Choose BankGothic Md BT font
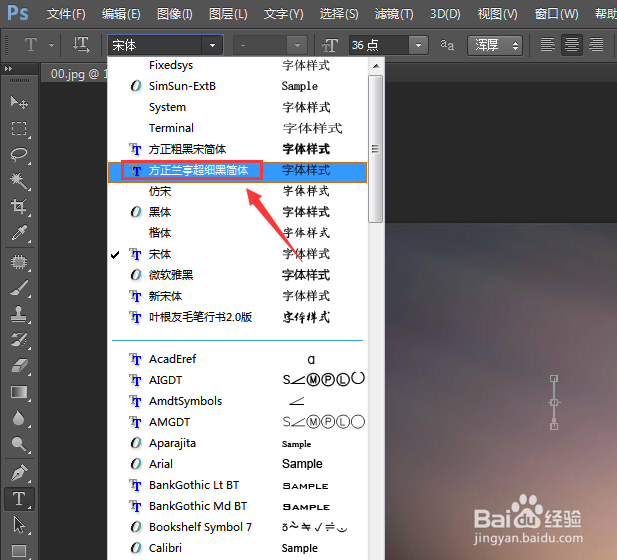Image resolution: width=617 pixels, height=560 pixels. pyautogui.click(x=237, y=506)
